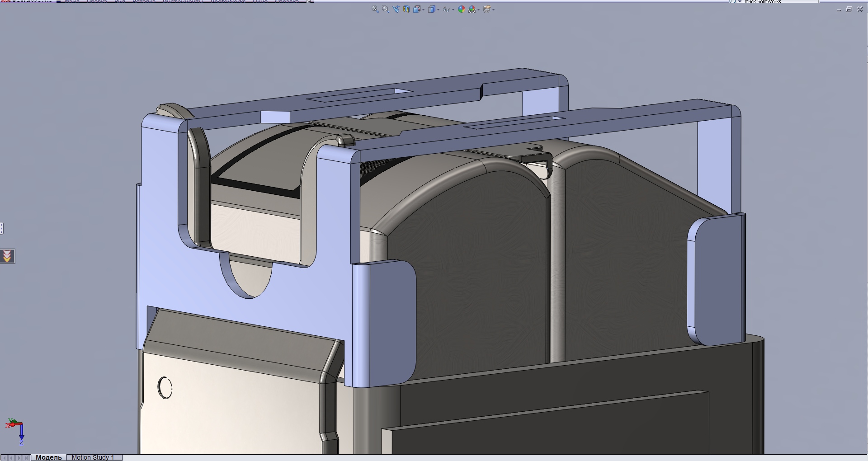This screenshot has height=461, width=868.
Task: Toggle the Section View tool
Action: point(406,9)
